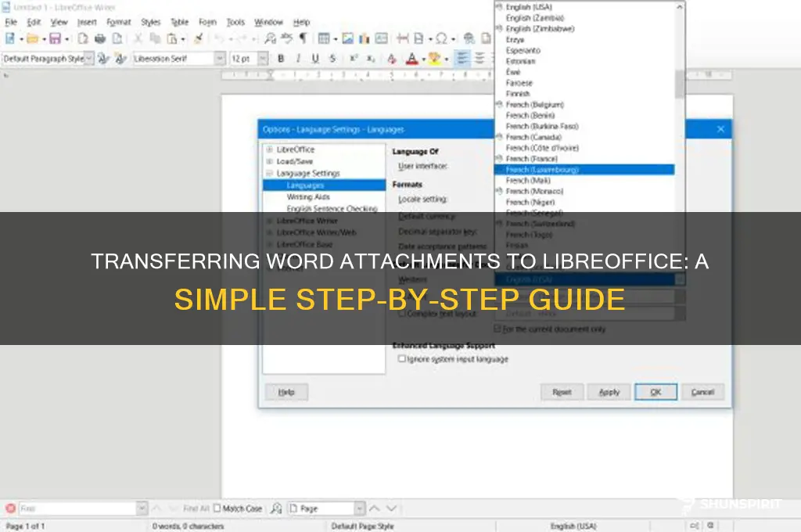
Task: Click the New document icon
Action: (9, 38)
